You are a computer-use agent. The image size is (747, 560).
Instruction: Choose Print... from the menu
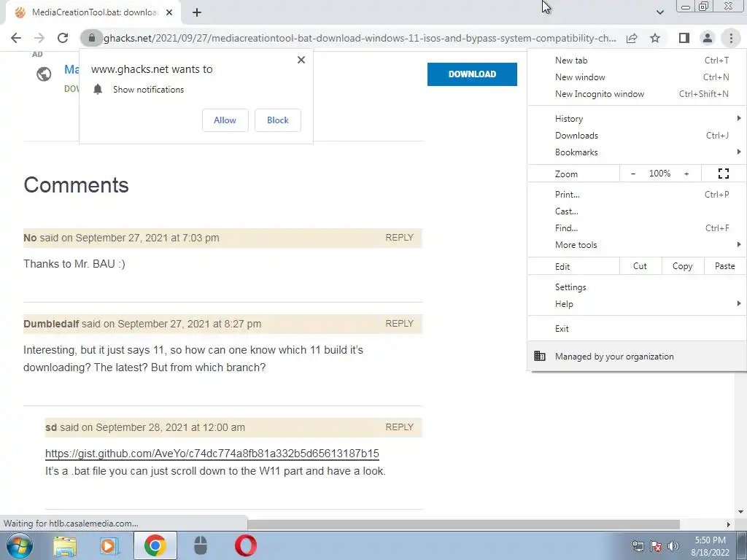(x=637, y=194)
